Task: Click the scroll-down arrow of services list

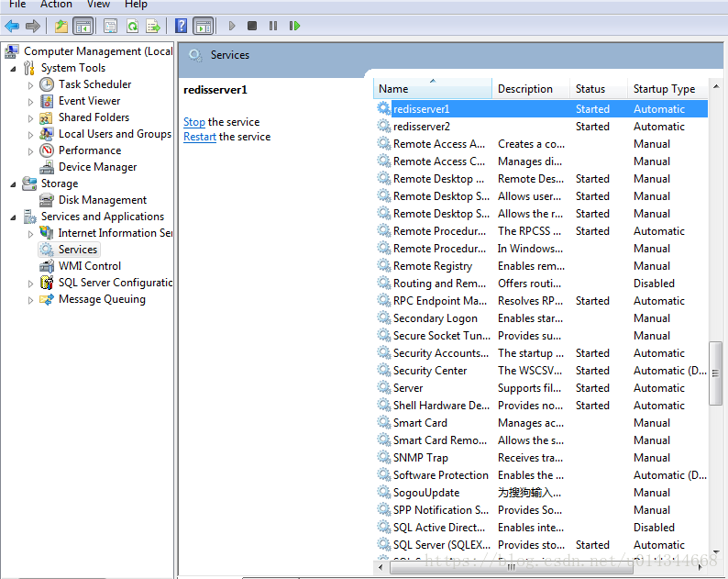Action: click(716, 552)
